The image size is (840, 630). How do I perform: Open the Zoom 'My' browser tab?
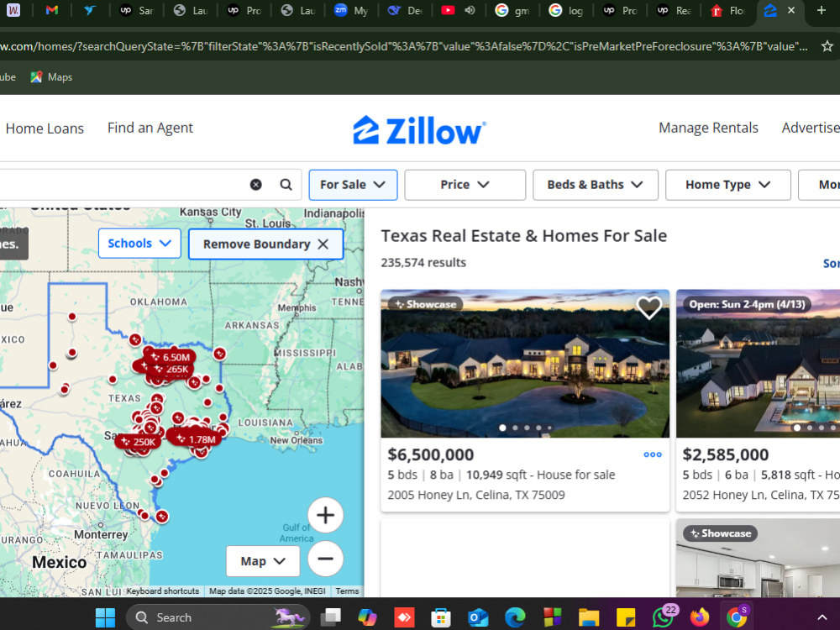[351, 10]
